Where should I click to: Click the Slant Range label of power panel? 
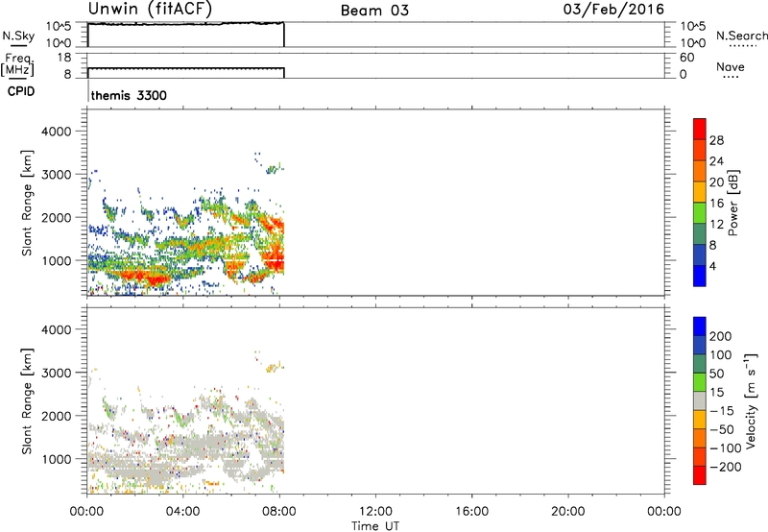27,203
